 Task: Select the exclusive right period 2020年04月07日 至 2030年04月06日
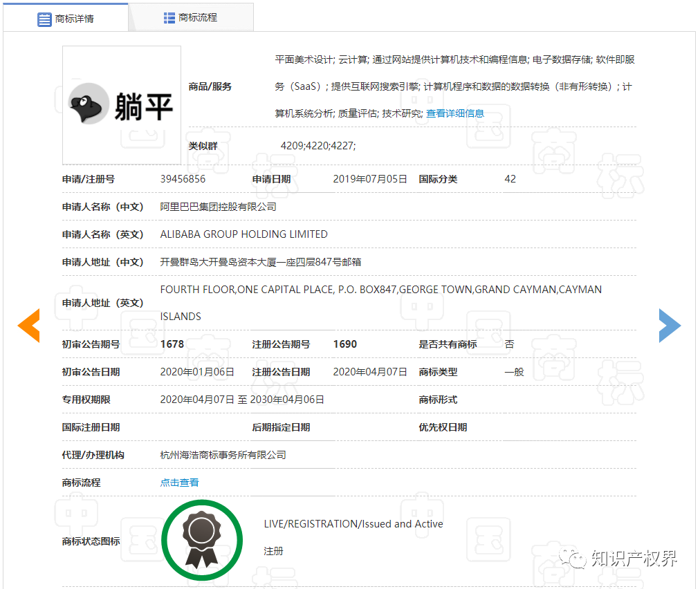click(x=242, y=400)
